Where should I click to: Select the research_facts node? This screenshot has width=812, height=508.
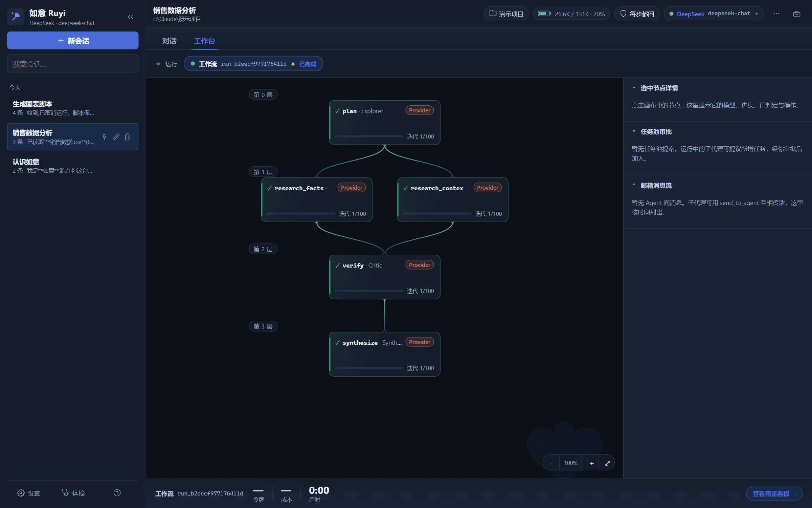click(x=317, y=200)
